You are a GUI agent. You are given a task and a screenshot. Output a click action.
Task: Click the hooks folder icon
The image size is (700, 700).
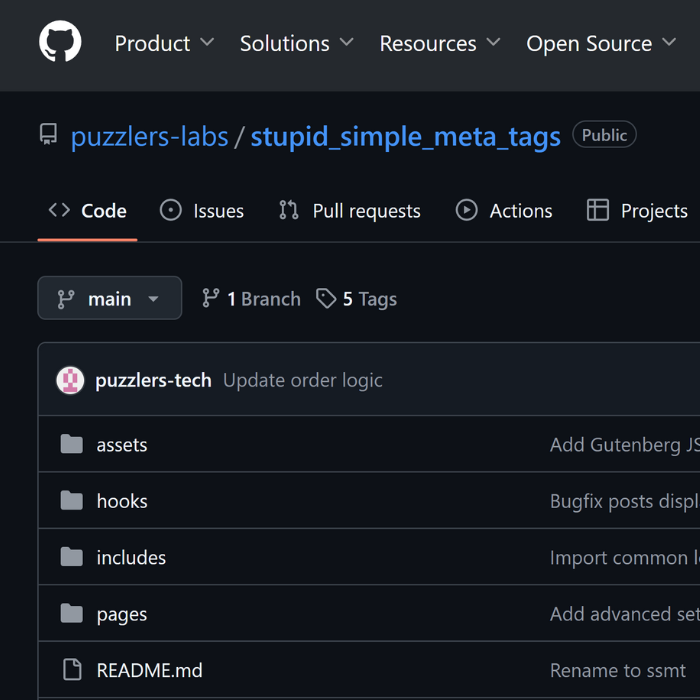[71, 501]
